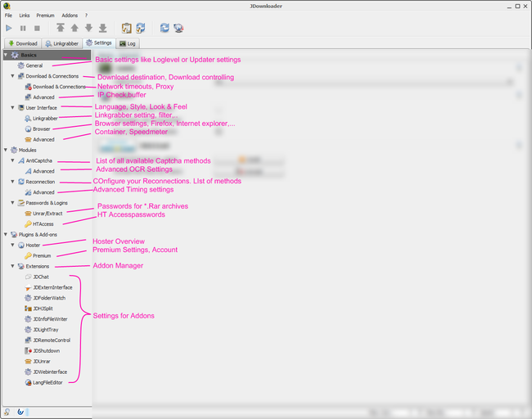Click the blue status bar icon

20,412
